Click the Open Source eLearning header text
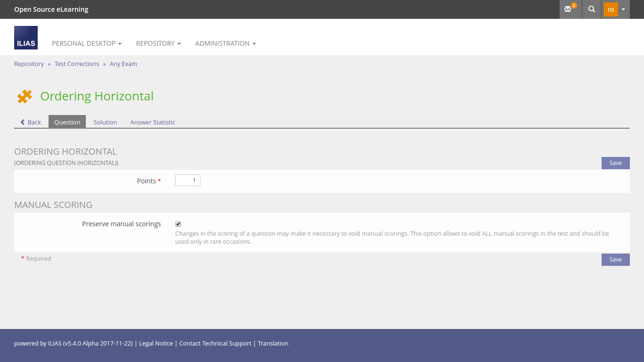Screen dimensions: 644x362 pyautogui.click(x=51, y=9)
